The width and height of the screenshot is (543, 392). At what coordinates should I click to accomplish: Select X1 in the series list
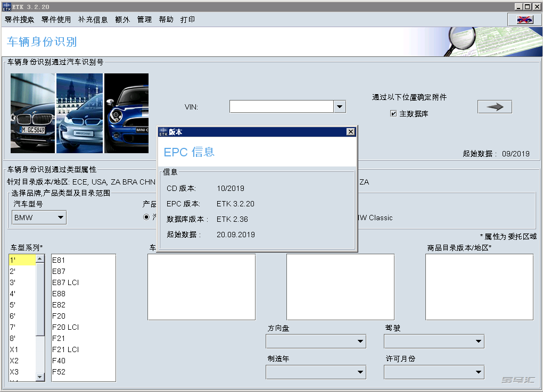(x=22, y=349)
